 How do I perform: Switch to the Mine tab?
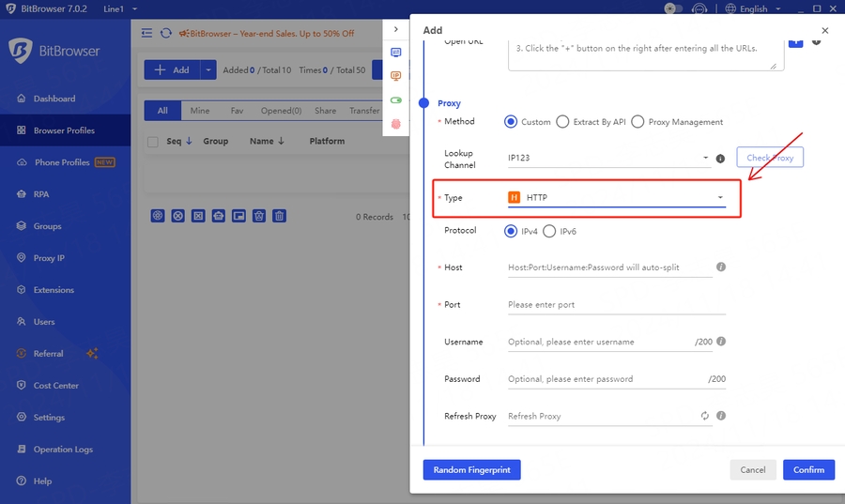click(199, 111)
